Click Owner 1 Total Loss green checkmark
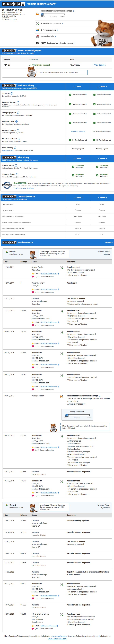Image resolution: width=114 pixels, height=644 pixels. (x=70, y=94)
